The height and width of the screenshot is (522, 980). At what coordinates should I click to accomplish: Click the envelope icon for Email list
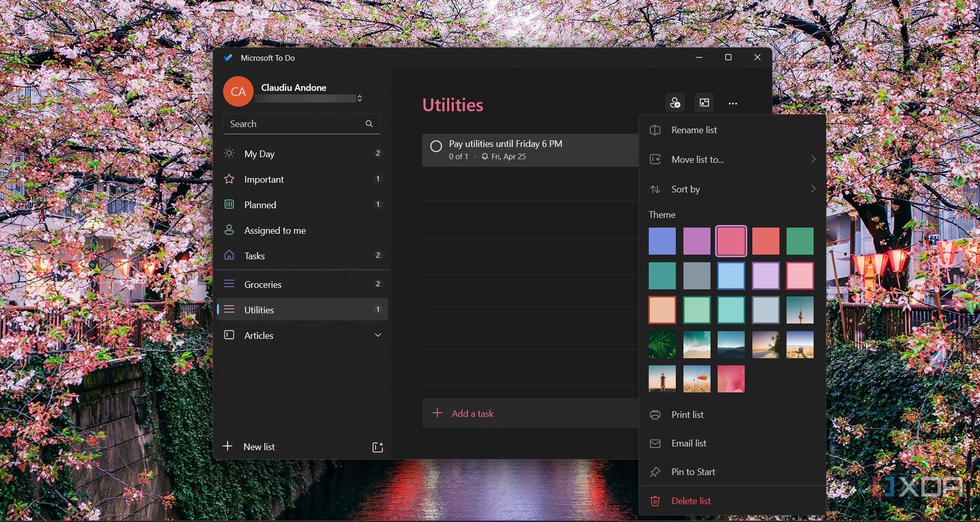[655, 443]
